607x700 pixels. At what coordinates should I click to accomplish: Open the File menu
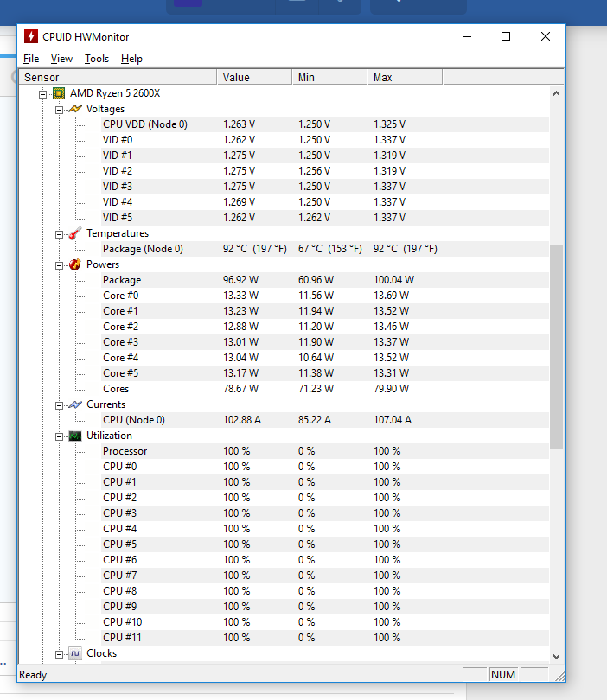click(31, 59)
